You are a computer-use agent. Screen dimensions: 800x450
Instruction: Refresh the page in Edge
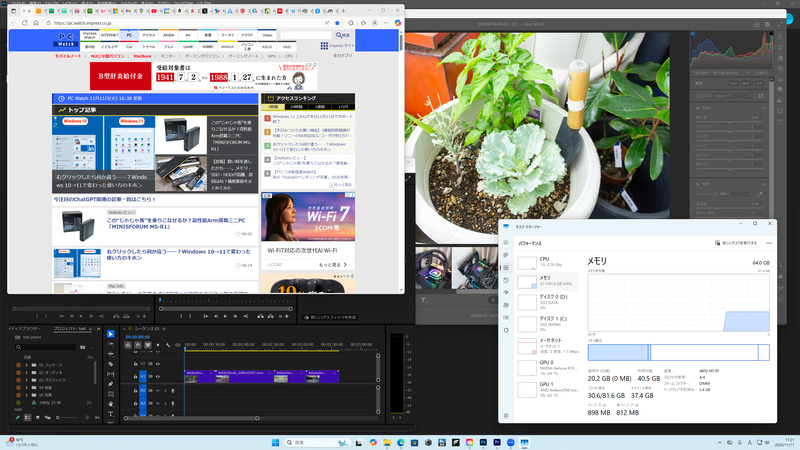pos(24,23)
